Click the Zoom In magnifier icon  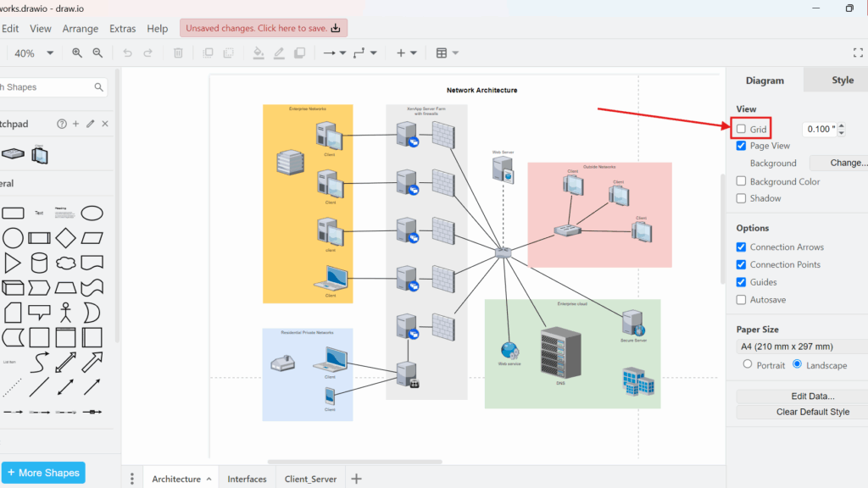point(77,53)
